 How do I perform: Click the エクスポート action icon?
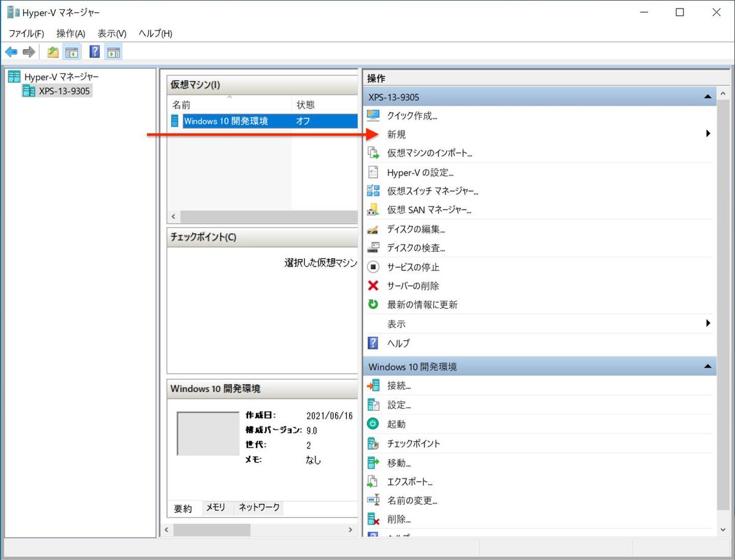(x=373, y=482)
